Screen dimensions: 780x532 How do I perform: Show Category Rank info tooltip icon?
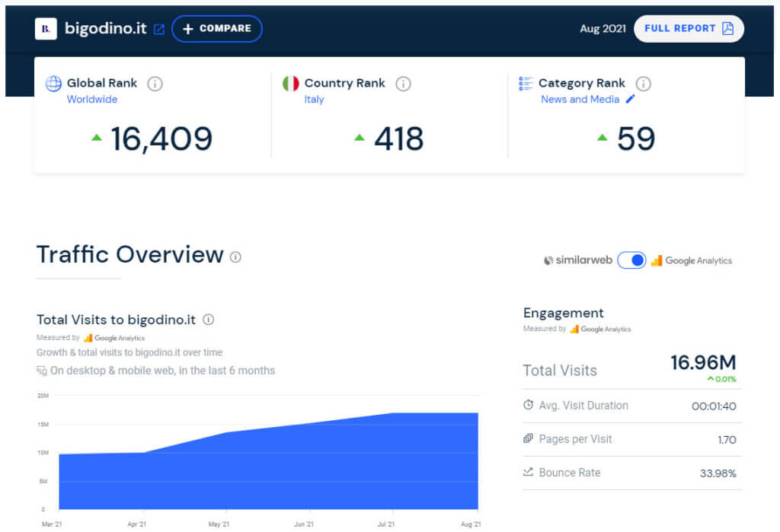point(643,84)
